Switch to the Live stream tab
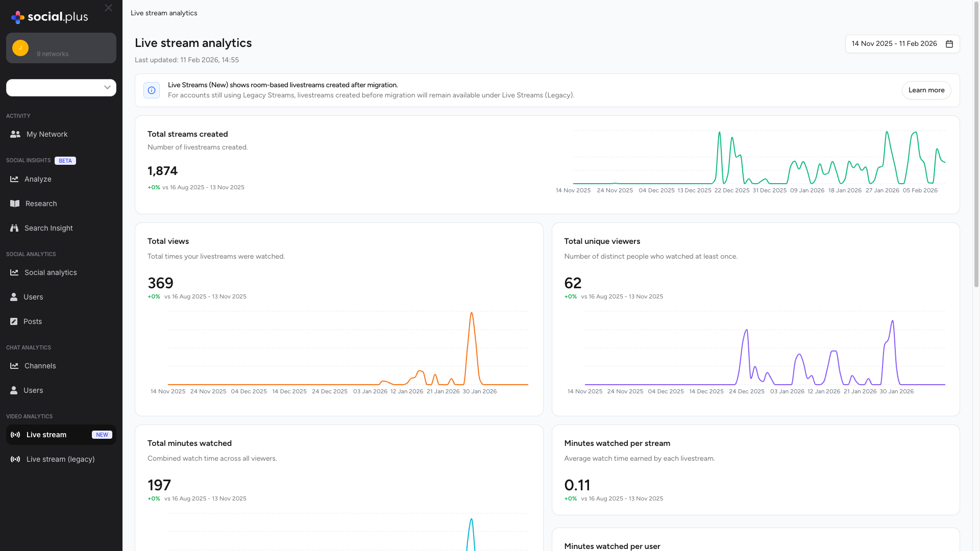 [46, 435]
